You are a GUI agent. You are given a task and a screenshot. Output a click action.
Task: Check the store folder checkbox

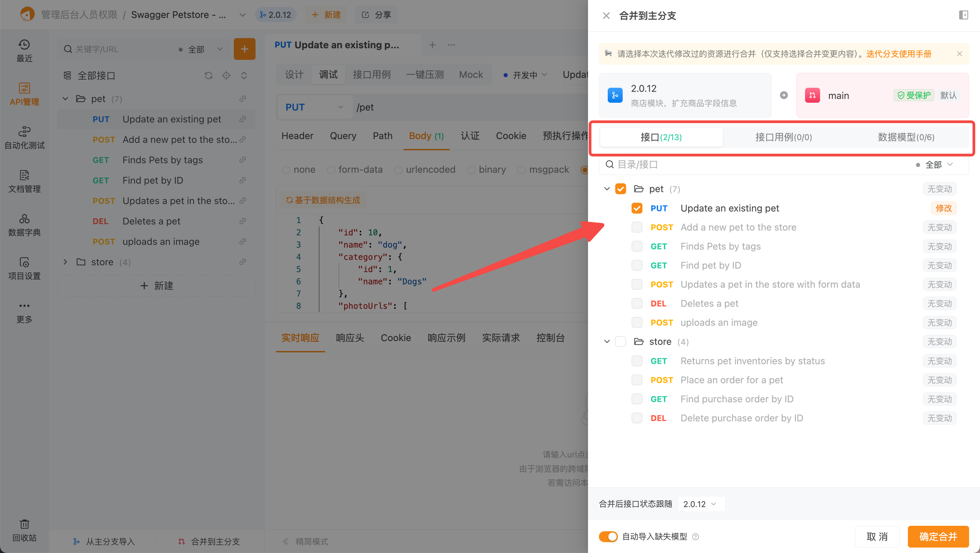pos(620,341)
